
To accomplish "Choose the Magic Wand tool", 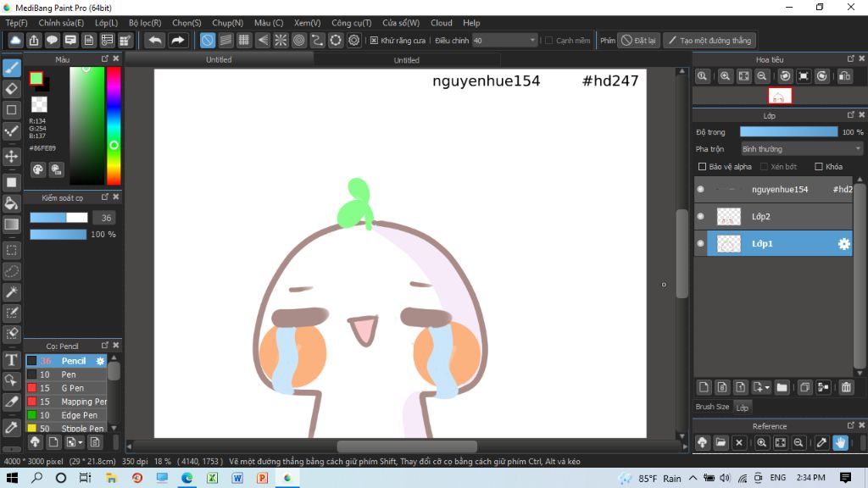I will pos(12,292).
